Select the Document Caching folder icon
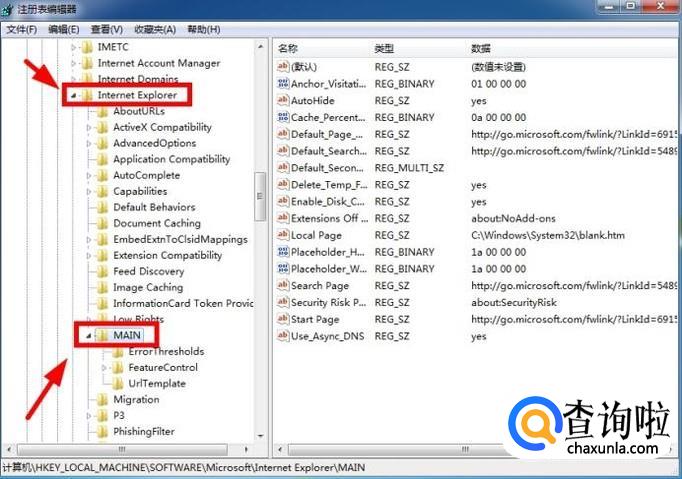This screenshot has height=479, width=682. 103,223
